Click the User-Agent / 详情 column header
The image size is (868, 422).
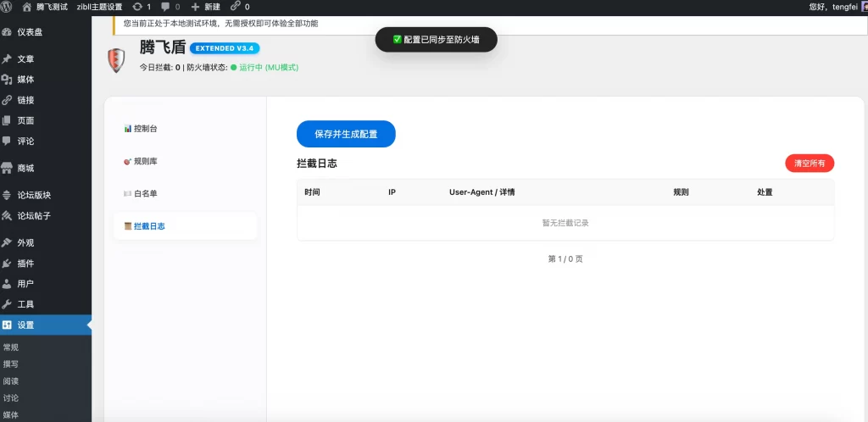[x=482, y=192]
